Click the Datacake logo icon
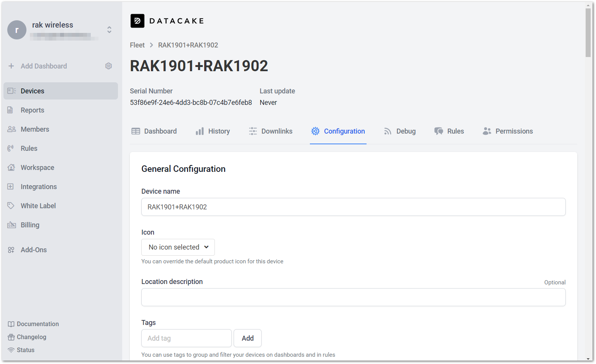Viewport: 596px width, 364px height. pyautogui.click(x=138, y=21)
